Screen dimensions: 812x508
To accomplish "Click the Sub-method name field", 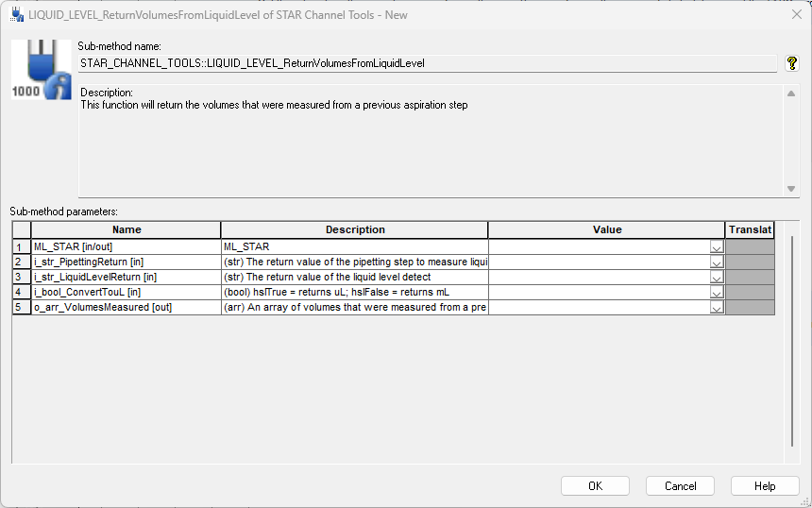I will coord(427,63).
